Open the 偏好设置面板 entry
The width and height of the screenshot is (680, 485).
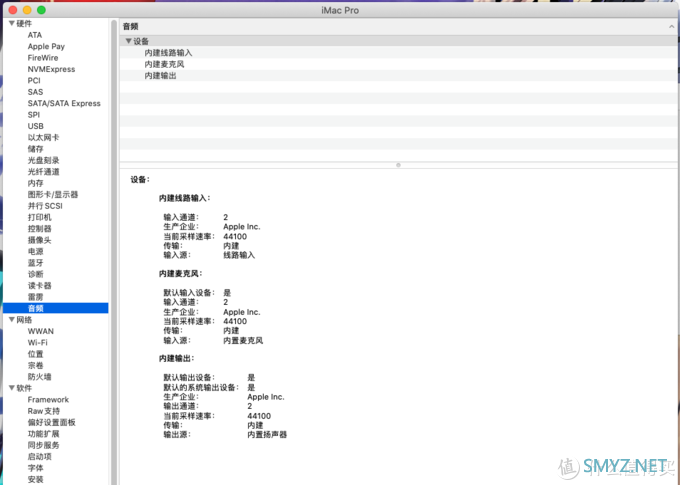coord(52,422)
